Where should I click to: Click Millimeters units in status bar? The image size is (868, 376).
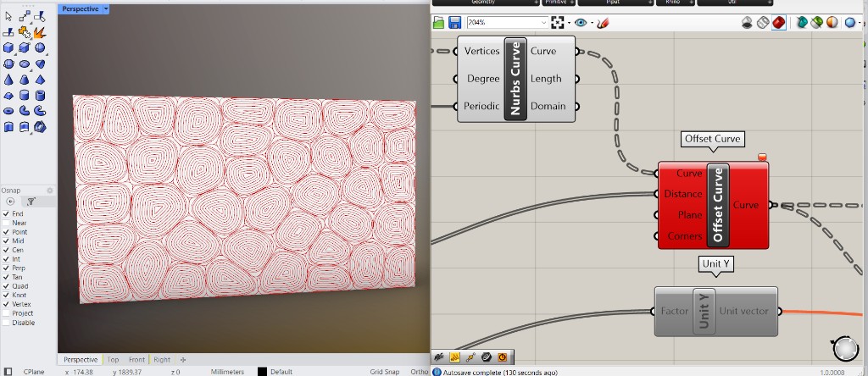click(x=227, y=372)
